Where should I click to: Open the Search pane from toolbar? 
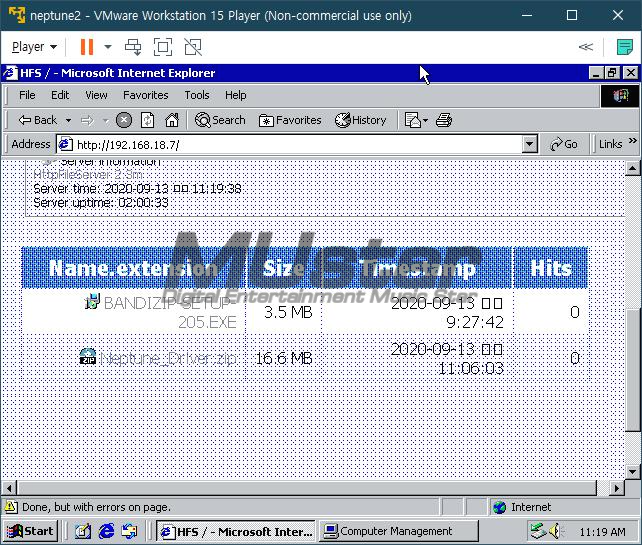click(220, 120)
